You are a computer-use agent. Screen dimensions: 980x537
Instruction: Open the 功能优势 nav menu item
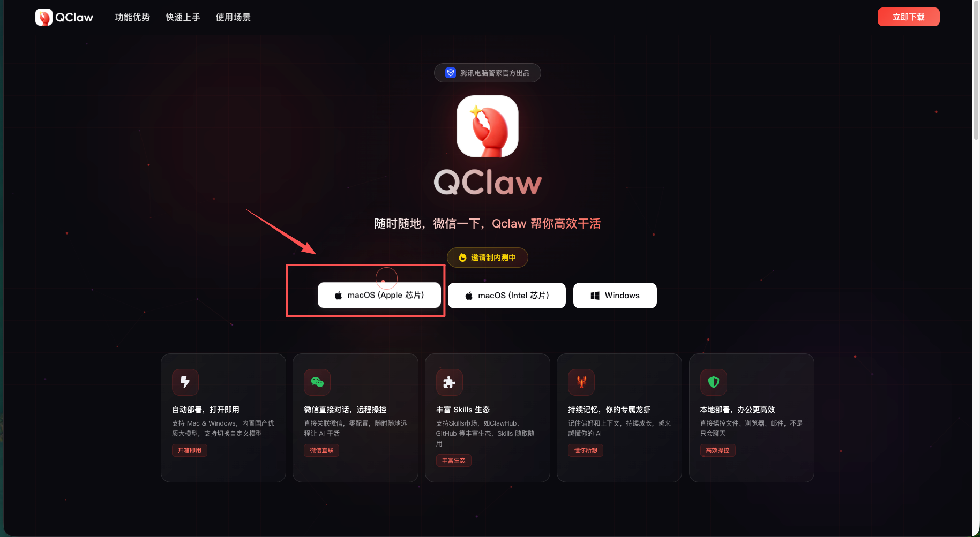[132, 17]
